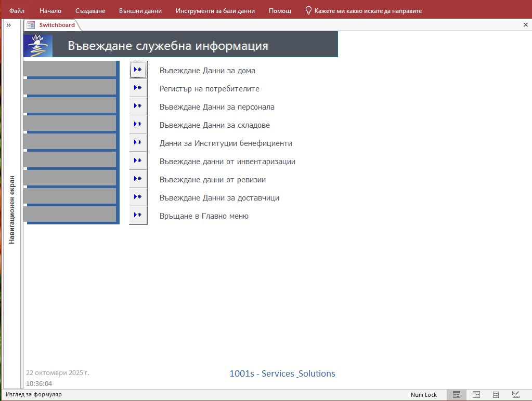Switch to Datasheet view in the status bar
This screenshot has width=532, height=401.
476,395
